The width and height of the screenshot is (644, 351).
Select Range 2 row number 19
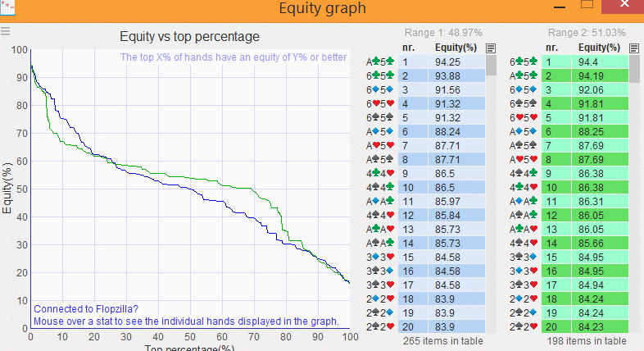tap(556, 313)
